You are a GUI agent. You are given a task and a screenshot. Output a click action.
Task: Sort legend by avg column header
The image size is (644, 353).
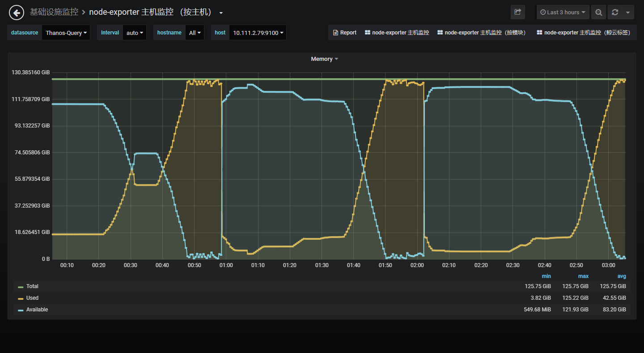[x=622, y=276]
